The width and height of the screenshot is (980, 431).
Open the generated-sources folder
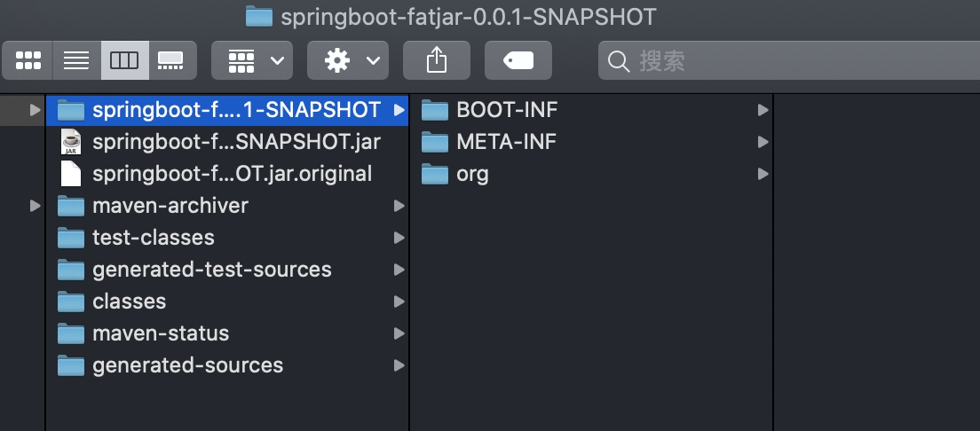187,365
